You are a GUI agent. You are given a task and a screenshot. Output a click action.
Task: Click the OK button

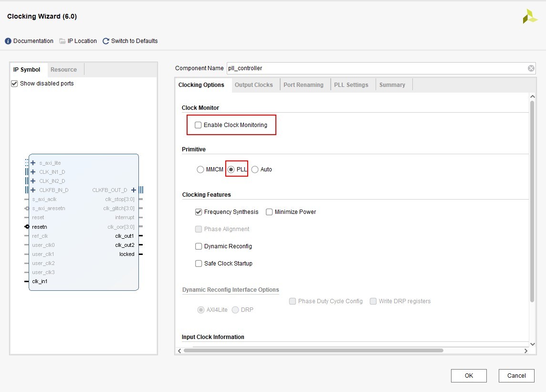[469, 376]
